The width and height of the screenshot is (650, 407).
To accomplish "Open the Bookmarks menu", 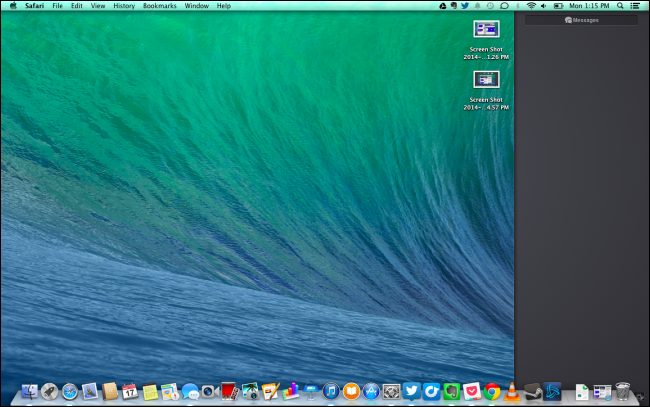I will (160, 6).
